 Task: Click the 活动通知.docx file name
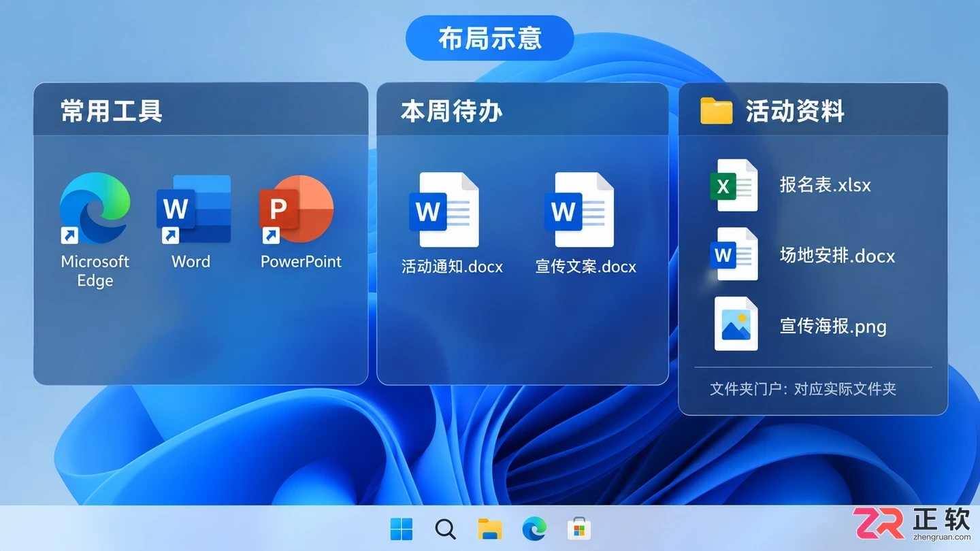pos(452,267)
